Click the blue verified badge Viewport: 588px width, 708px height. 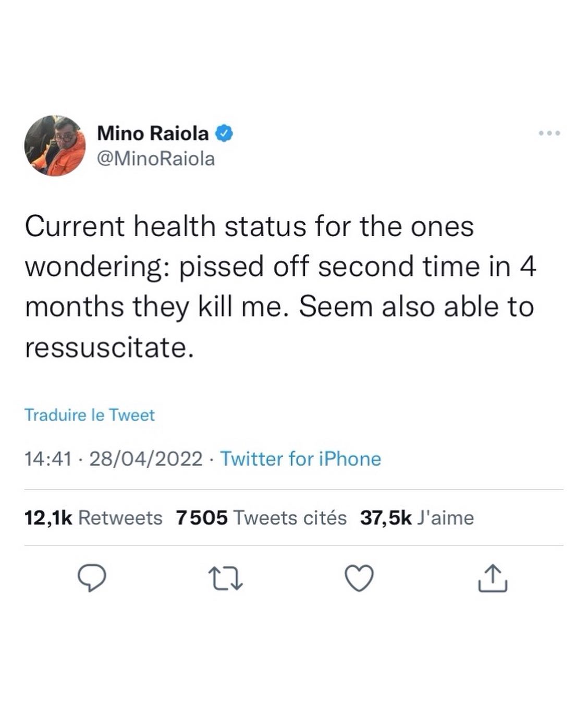click(x=224, y=133)
